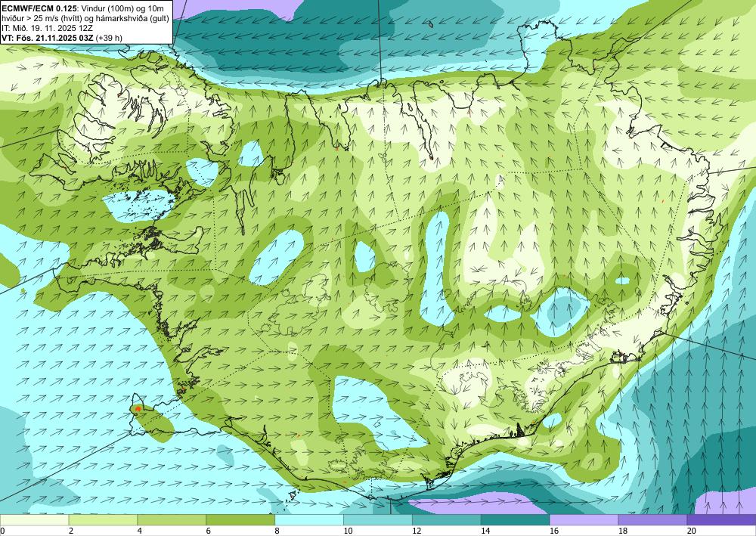Image resolution: width=756 pixels, height=536 pixels.
Task: Click the initial time "IT: Mið. 19. 11. 2025 12Z"
Action: 47,28
